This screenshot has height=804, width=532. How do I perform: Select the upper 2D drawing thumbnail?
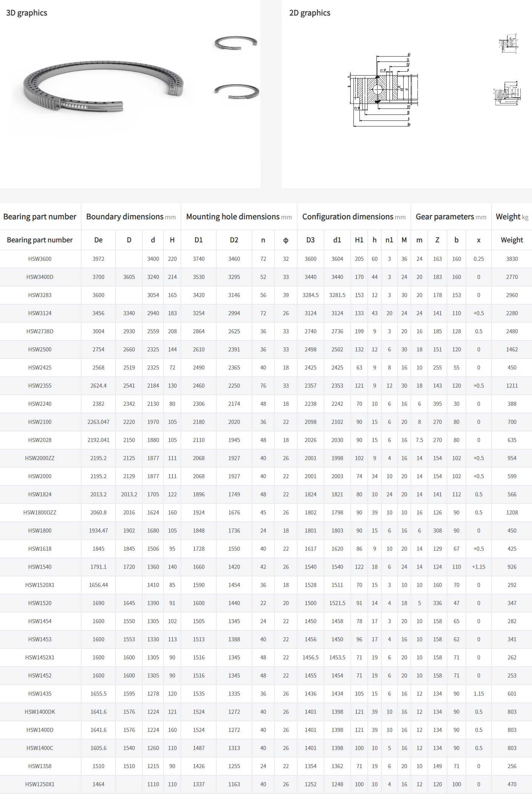pyautogui.click(x=509, y=43)
